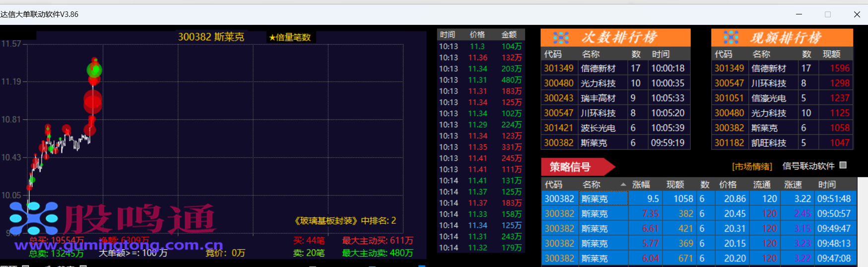
Task: Sort strategy signals by 涨速 column
Action: click(x=793, y=184)
